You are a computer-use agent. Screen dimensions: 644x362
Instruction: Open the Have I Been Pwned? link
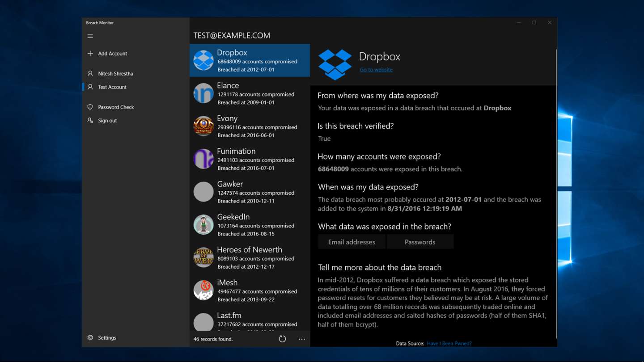(x=449, y=343)
